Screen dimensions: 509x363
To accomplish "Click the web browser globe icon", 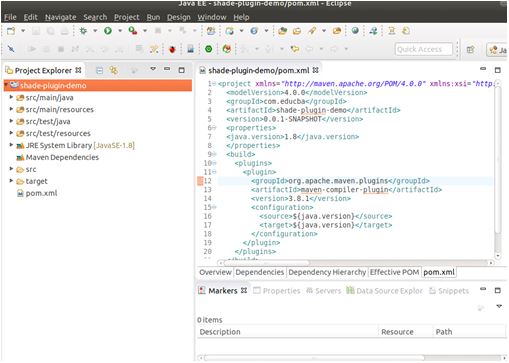I will pos(355,31).
